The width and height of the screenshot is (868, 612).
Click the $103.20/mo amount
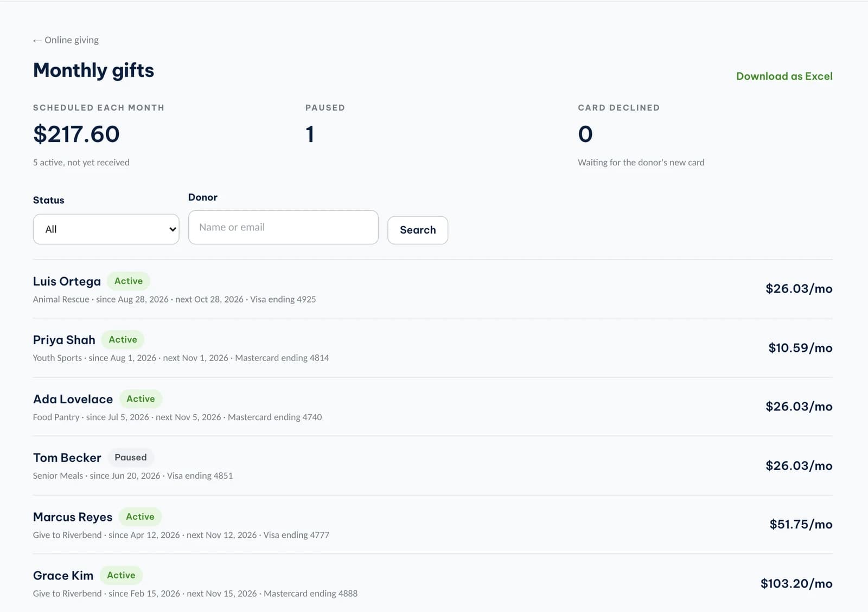pyautogui.click(x=796, y=583)
